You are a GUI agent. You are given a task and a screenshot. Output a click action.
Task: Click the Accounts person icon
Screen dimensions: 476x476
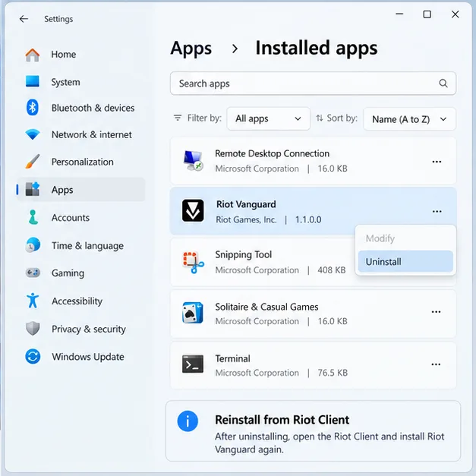pos(33,217)
